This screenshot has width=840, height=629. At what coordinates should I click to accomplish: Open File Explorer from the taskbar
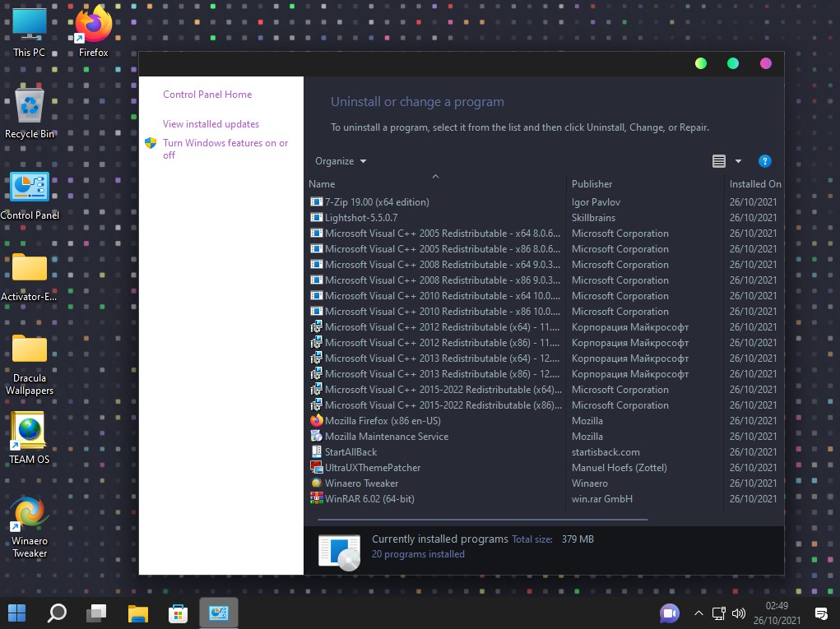137,613
